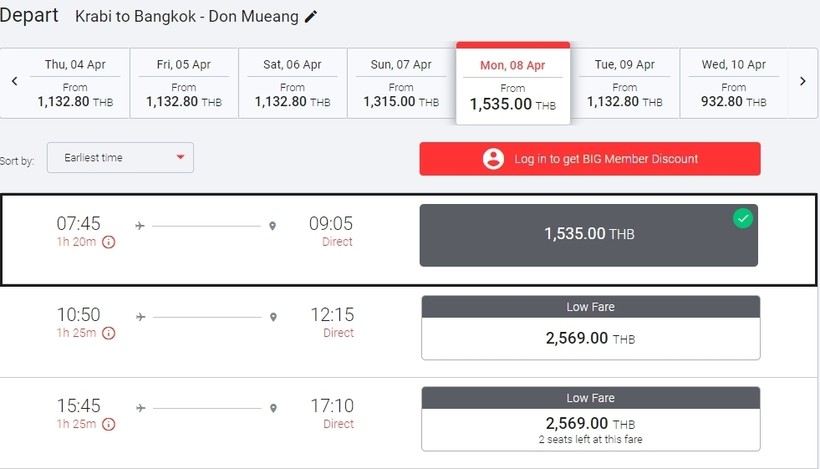Click previous dates left arrow
820x469 pixels.
coord(14,82)
